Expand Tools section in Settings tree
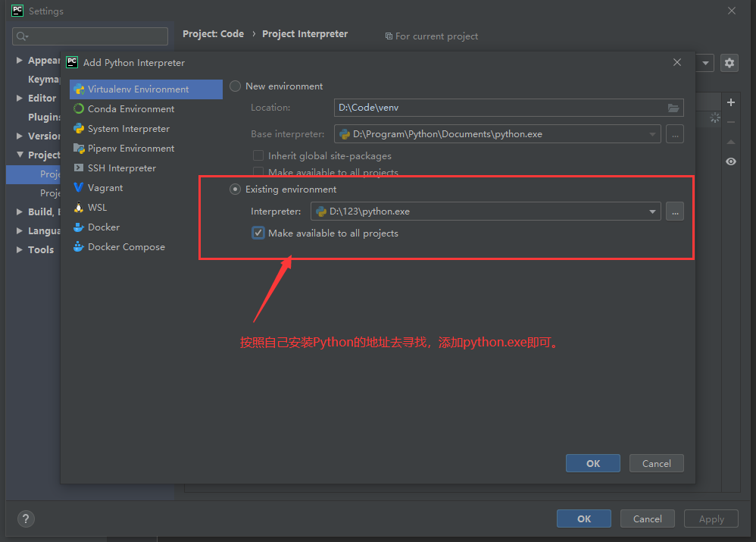The image size is (756, 542). tap(19, 249)
